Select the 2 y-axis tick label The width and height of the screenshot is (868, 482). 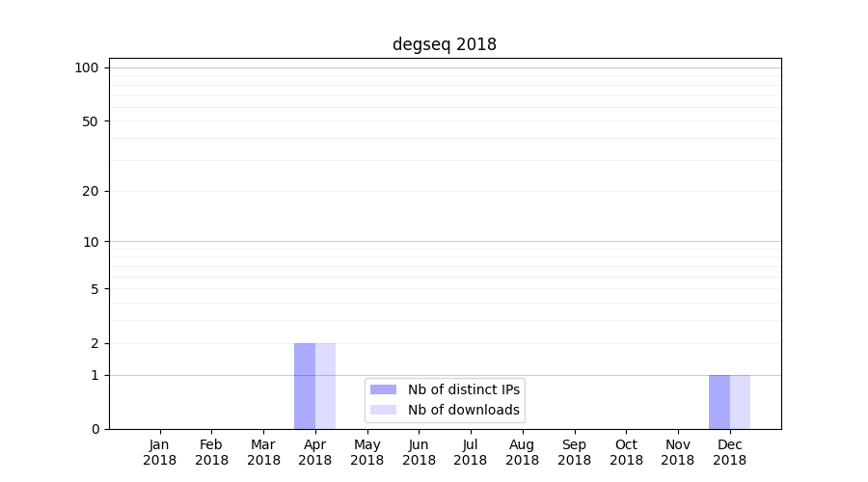[95, 343]
